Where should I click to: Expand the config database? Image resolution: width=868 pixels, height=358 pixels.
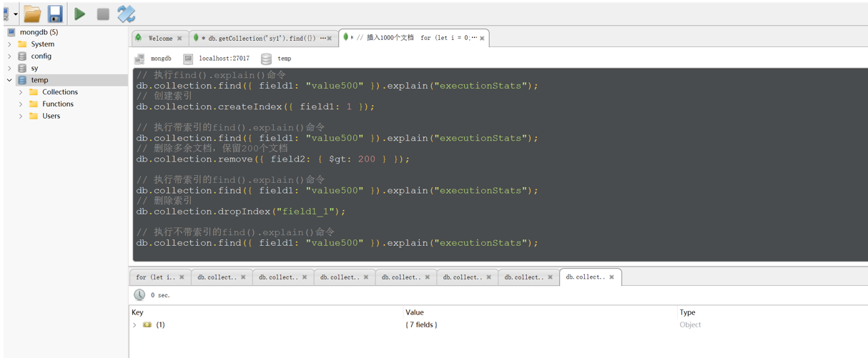(9, 56)
